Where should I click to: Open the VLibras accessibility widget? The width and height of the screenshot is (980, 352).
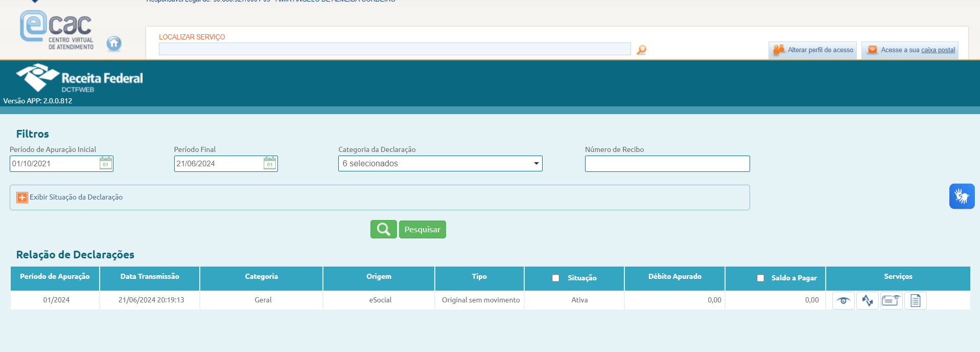tap(962, 196)
